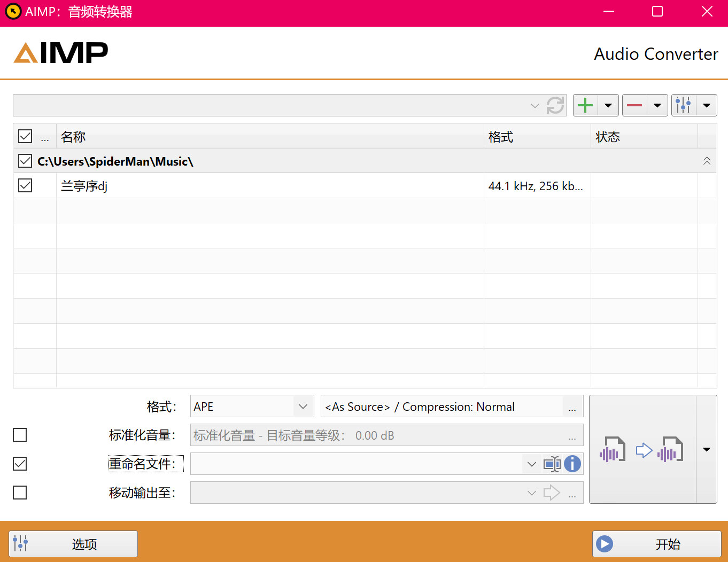Click the 重命名文件 text input field
Image resolution: width=728 pixels, height=562 pixels.
coord(356,464)
